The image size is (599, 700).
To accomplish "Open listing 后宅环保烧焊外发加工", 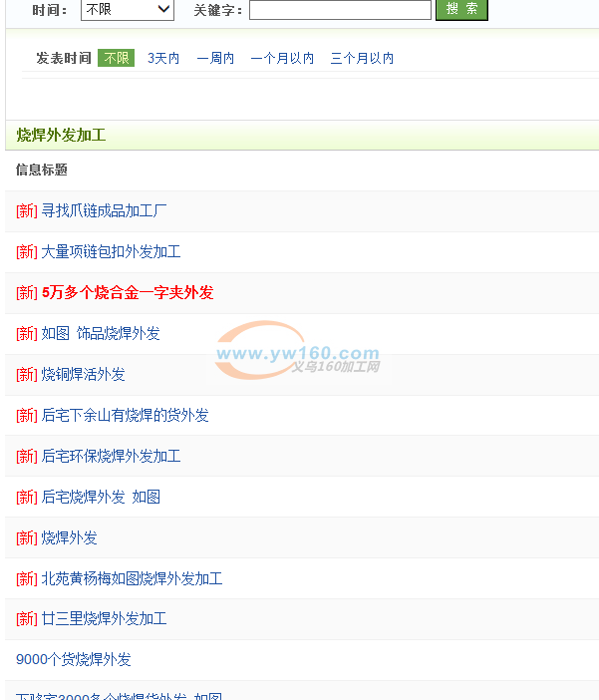I will click(111, 457).
